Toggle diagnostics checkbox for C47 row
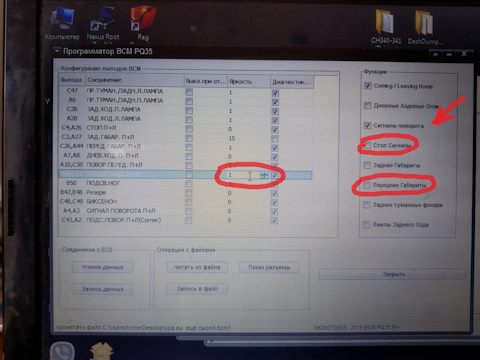Screen dimensions: 480x360 [275, 92]
